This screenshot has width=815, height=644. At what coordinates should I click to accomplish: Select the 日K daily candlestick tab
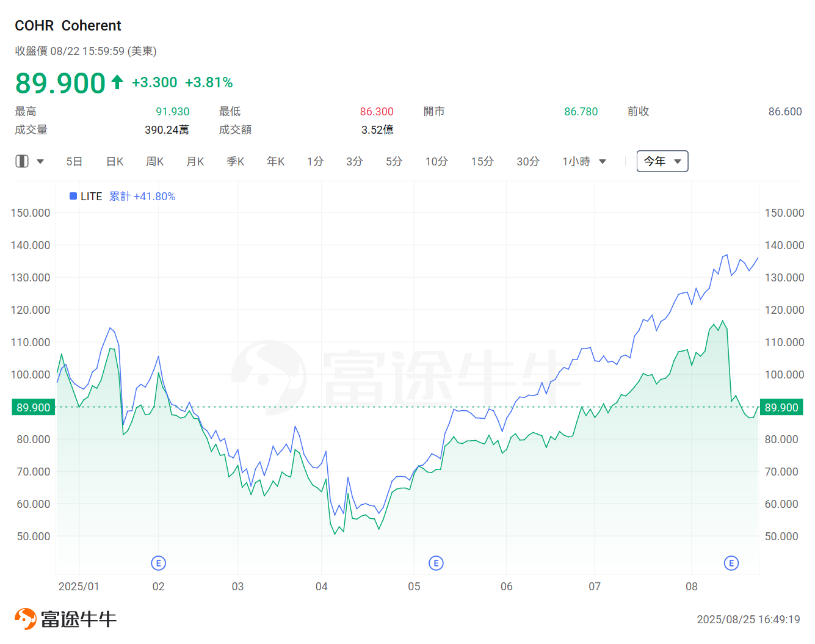tap(115, 161)
